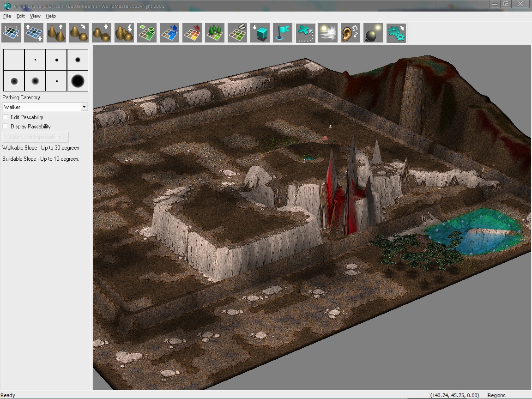The height and width of the screenshot is (399, 532).
Task: Select the smooth terrain tool with curved arrow
Action: point(79,33)
